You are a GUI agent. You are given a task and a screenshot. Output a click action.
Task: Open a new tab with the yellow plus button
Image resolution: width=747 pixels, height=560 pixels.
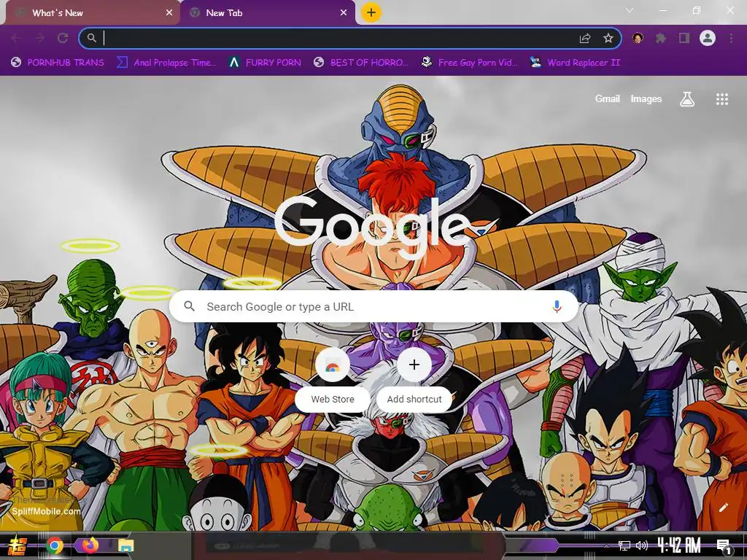tap(371, 12)
